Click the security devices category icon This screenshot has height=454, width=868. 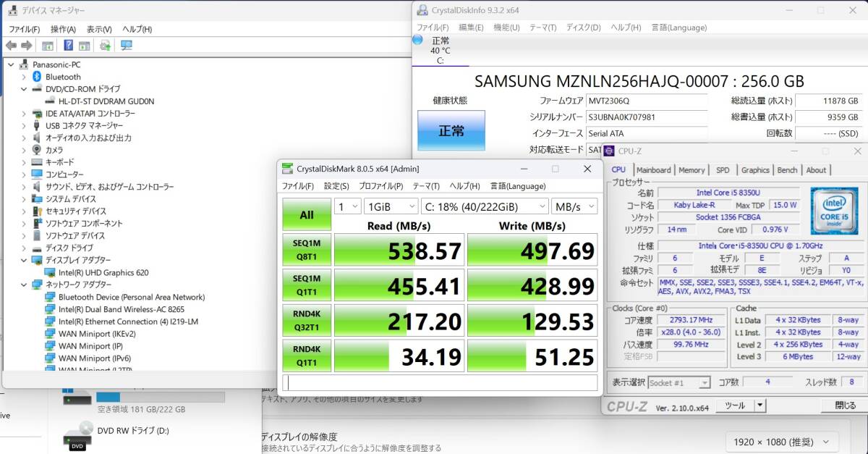(x=37, y=211)
